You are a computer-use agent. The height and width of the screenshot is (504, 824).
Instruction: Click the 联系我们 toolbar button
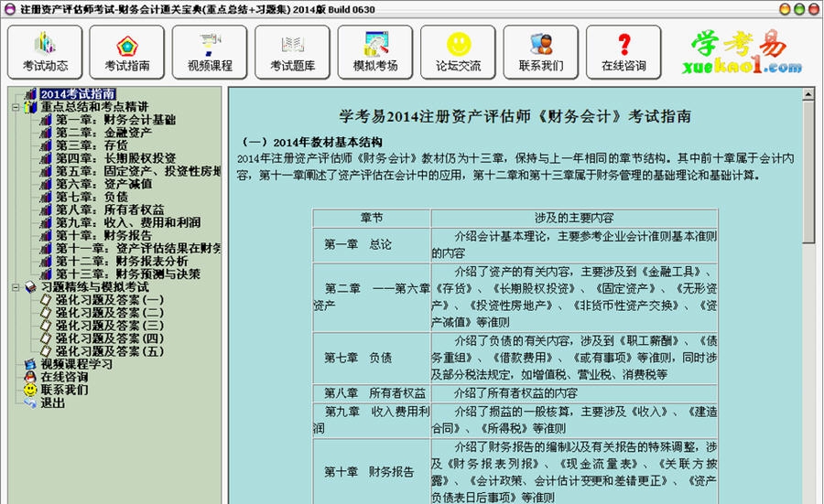(x=541, y=52)
